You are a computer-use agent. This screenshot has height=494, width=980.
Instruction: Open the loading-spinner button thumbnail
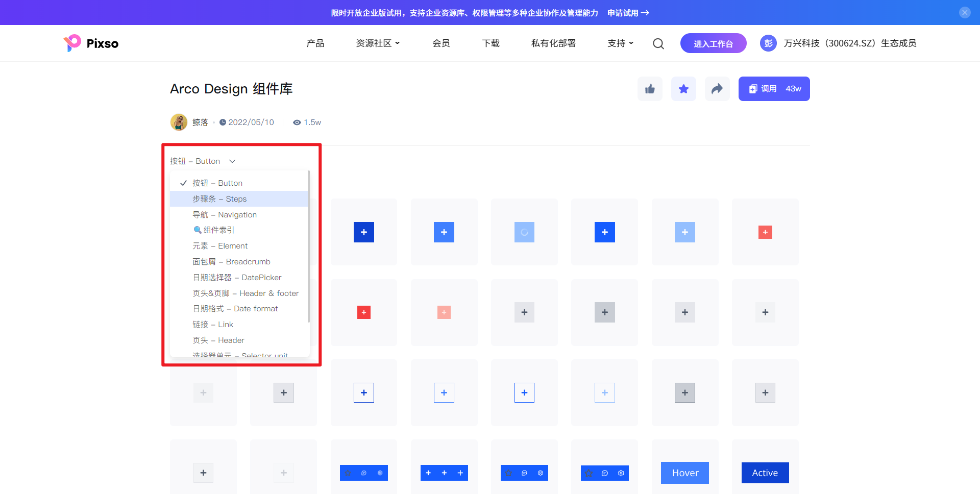coord(524,232)
